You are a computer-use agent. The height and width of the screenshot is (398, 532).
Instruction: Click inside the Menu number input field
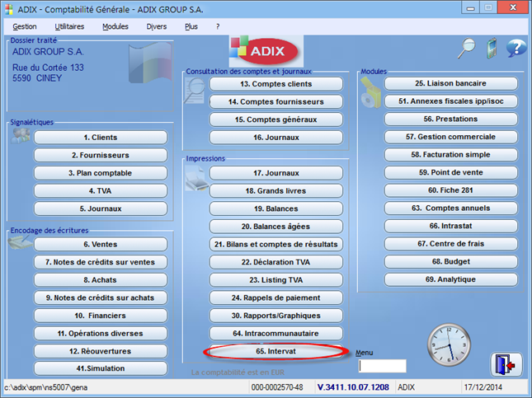(x=383, y=366)
